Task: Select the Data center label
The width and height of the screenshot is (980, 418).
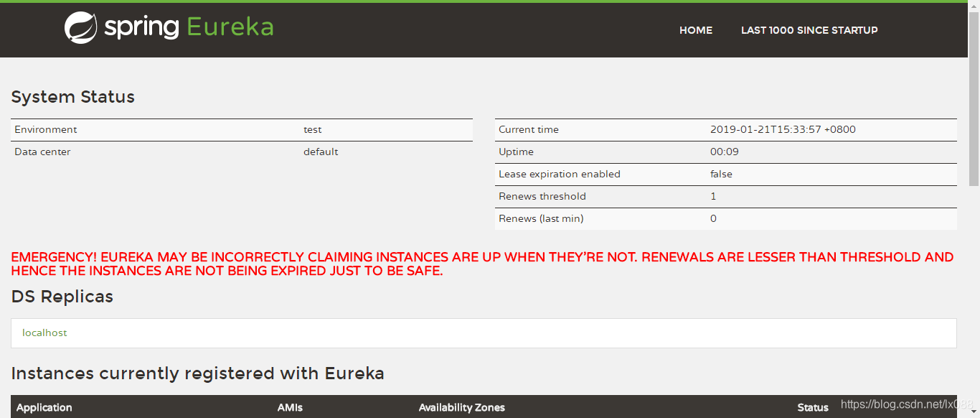Action: tap(42, 152)
